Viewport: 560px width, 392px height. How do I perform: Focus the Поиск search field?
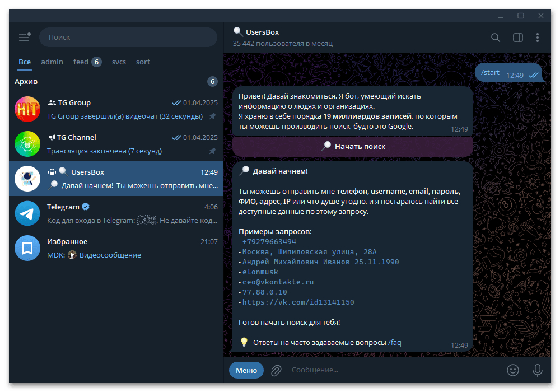click(x=128, y=37)
